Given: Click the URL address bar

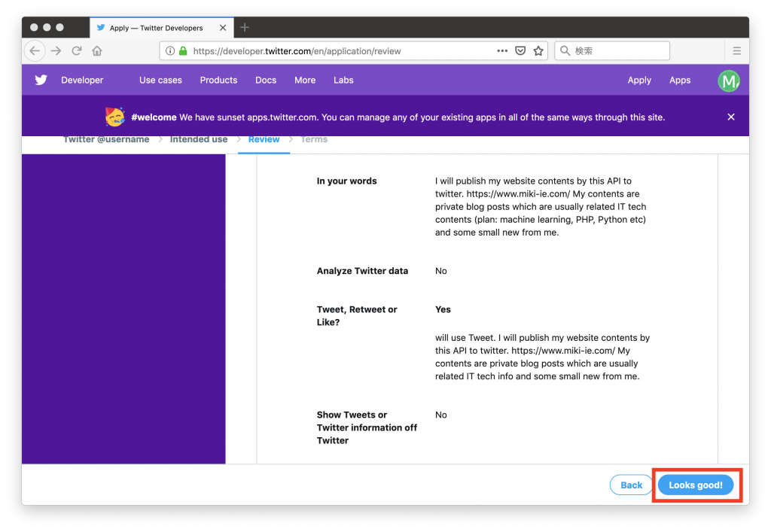Looking at the screenshot, I should click(339, 51).
